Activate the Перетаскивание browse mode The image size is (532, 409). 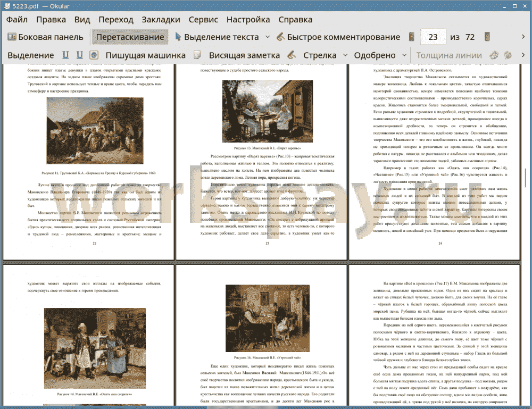click(x=130, y=37)
